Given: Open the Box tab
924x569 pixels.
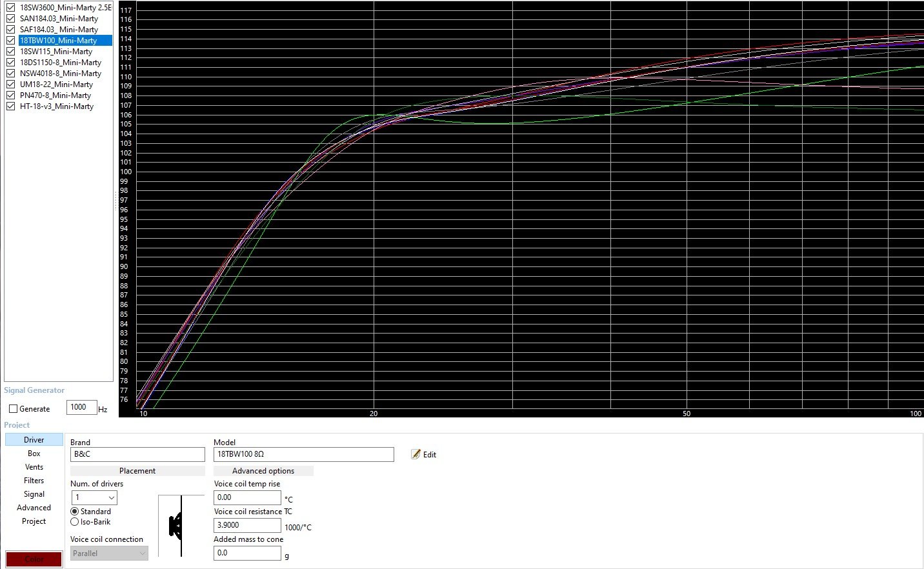Looking at the screenshot, I should [x=34, y=454].
